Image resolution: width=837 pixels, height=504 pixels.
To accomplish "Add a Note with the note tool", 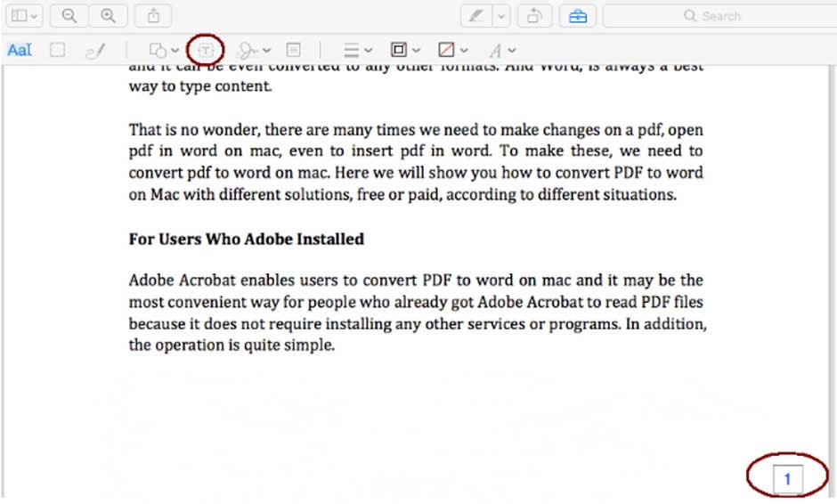I will 294,50.
